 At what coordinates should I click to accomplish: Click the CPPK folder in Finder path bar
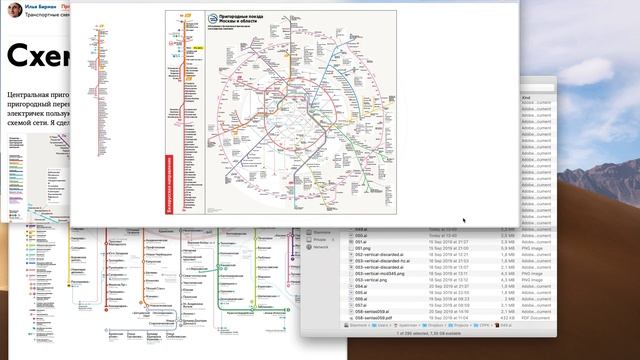click(481, 325)
